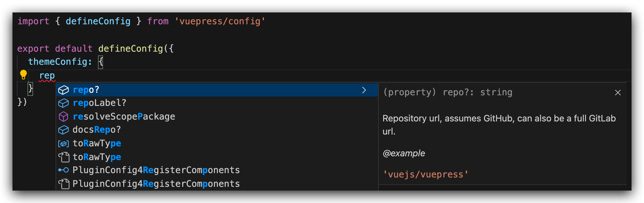Click the purple cube icon beside resolveScopePackage
Viewport: 644px width, 203px height.
[63, 117]
